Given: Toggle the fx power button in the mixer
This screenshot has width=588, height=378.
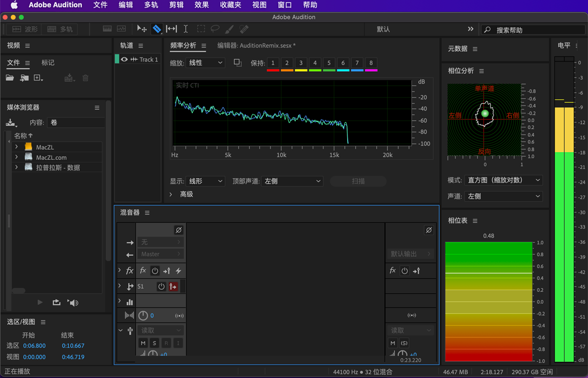Looking at the screenshot, I should click(155, 270).
